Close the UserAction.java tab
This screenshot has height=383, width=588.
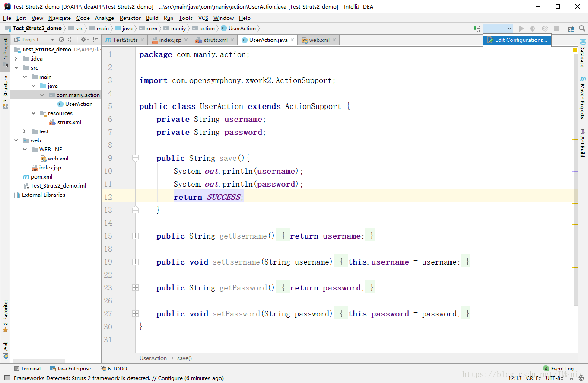(292, 40)
